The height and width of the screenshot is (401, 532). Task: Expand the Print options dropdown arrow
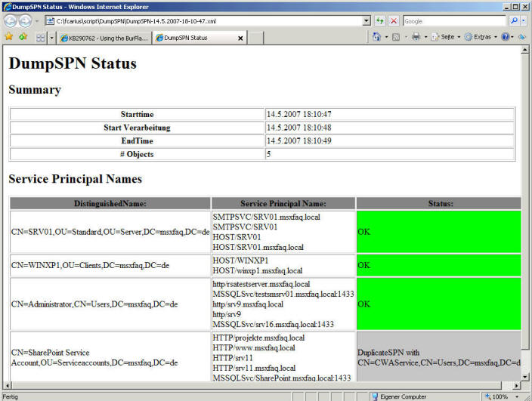click(425, 36)
